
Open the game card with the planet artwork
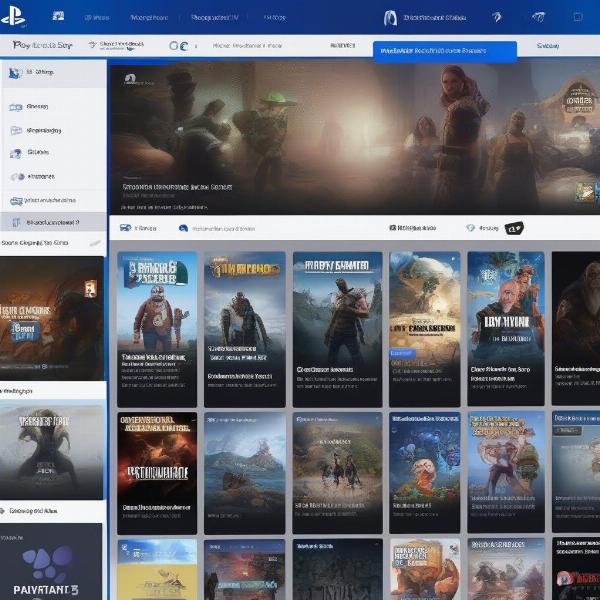(425, 329)
